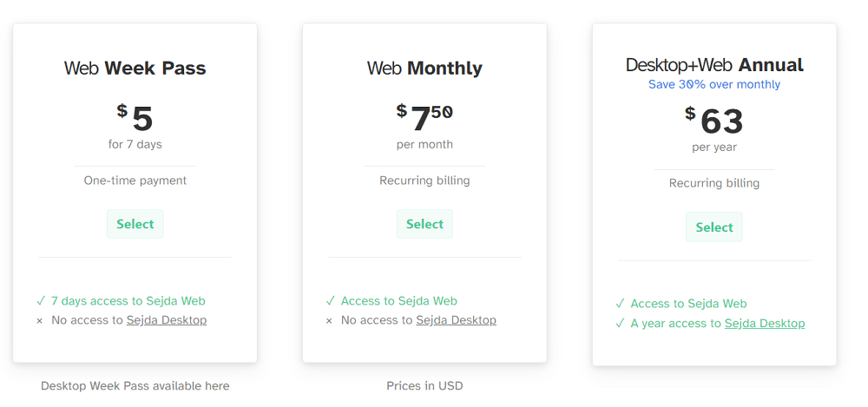The width and height of the screenshot is (868, 407).
Task: Open Sejda Desktop link in Annual card
Action: (x=765, y=324)
